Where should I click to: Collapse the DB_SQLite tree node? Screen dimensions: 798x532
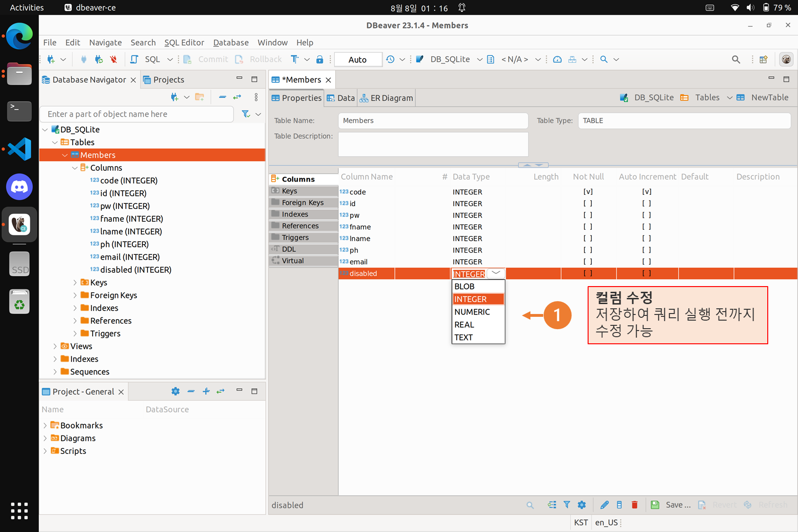(45, 130)
